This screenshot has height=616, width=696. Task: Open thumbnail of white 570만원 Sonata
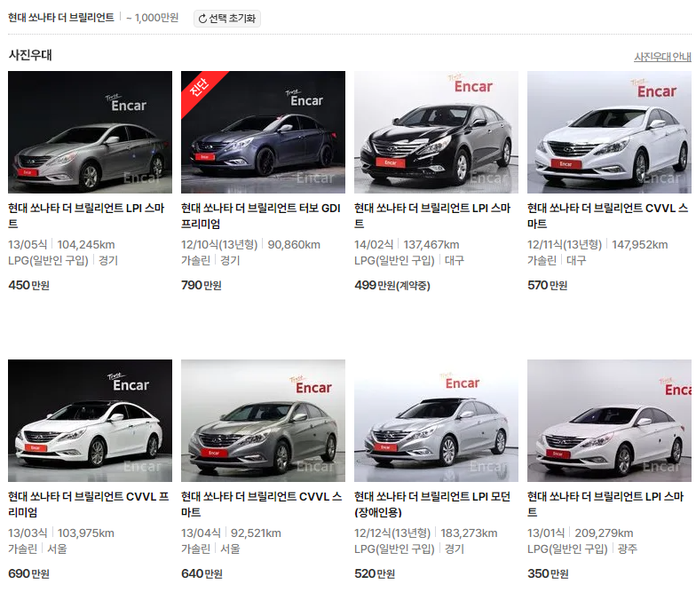pos(609,131)
